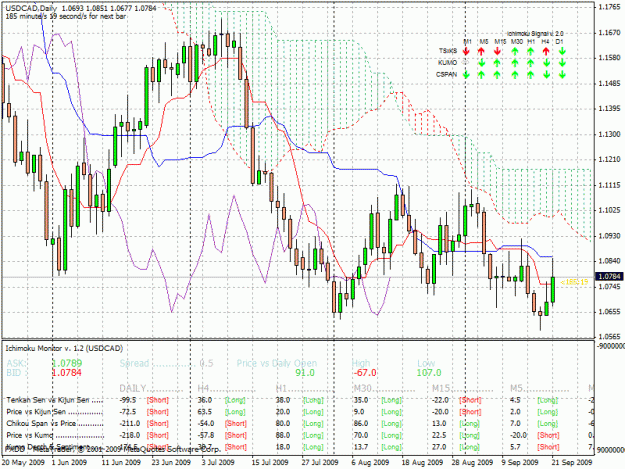Click the daily Price vs Kumo value -218.0
This screenshot has width=625, height=469.
click(x=130, y=435)
